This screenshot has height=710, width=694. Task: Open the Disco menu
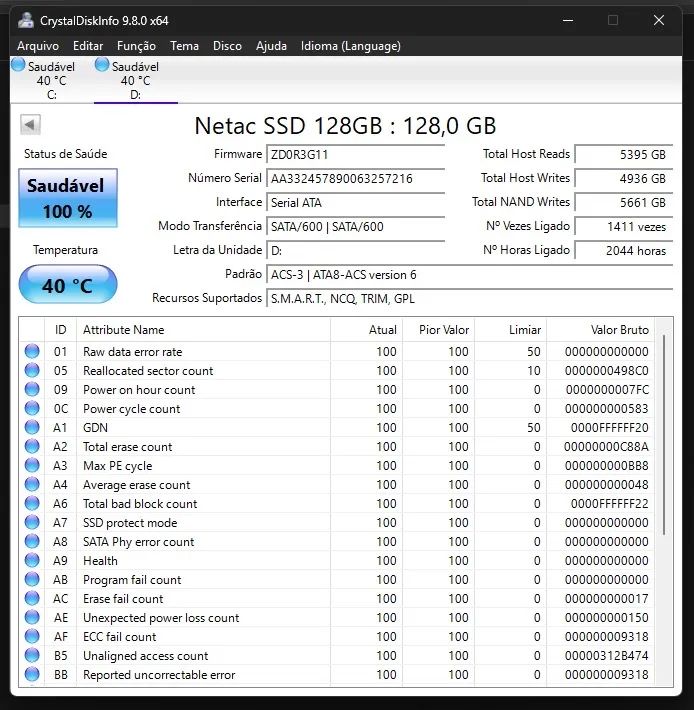click(x=227, y=46)
